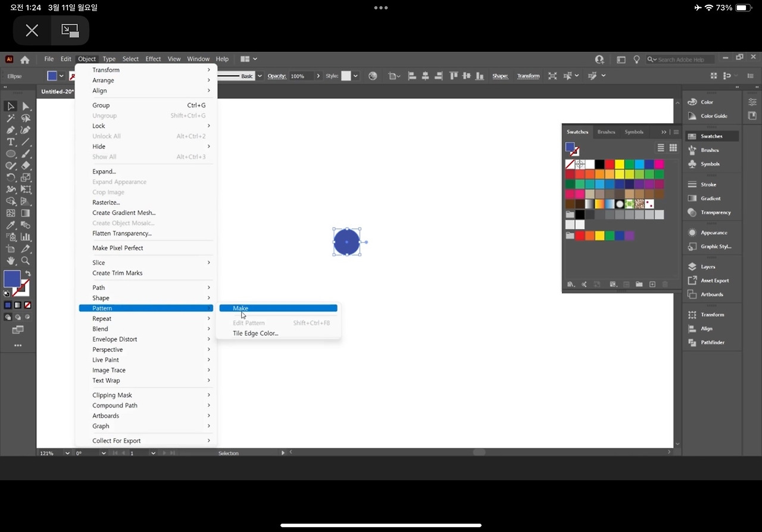Select the Registration swatch
762x532 pixels.
click(580, 164)
